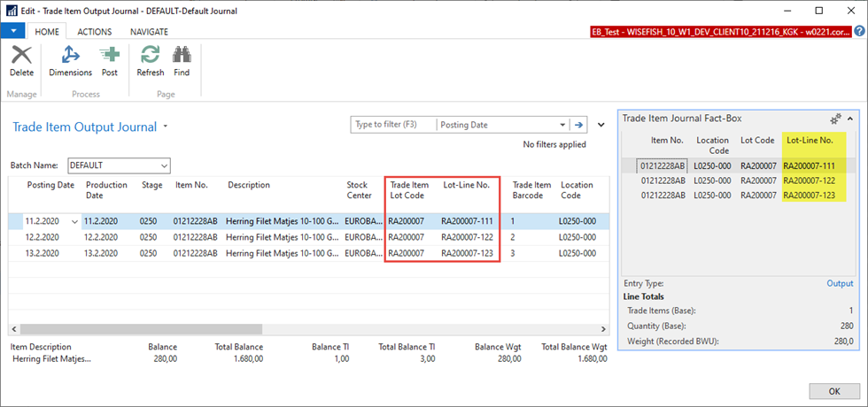868x407 pixels.
Task: Expand the Batch Name dropdown
Action: point(164,165)
